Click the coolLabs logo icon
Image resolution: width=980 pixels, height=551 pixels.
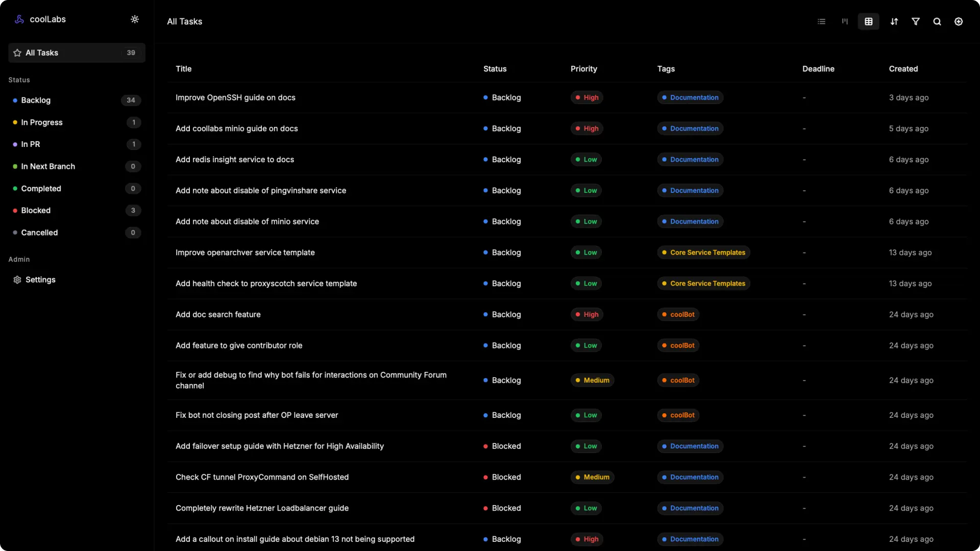tap(19, 19)
